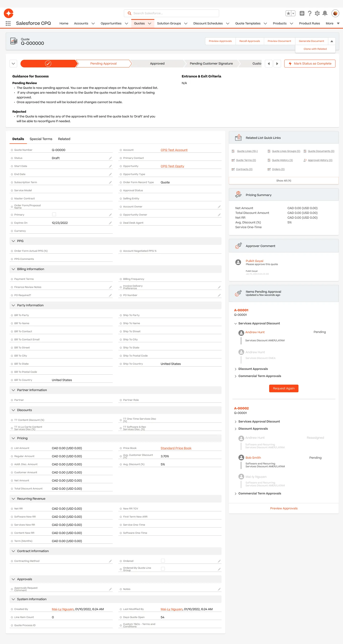Open Quote Lines (10+) quick link
This screenshot has width=343, height=644.
click(x=247, y=151)
